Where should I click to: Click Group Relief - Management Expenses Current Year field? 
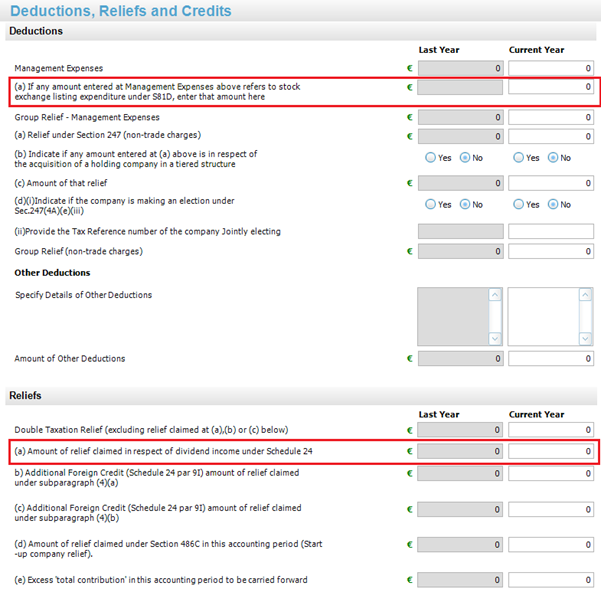(x=551, y=117)
